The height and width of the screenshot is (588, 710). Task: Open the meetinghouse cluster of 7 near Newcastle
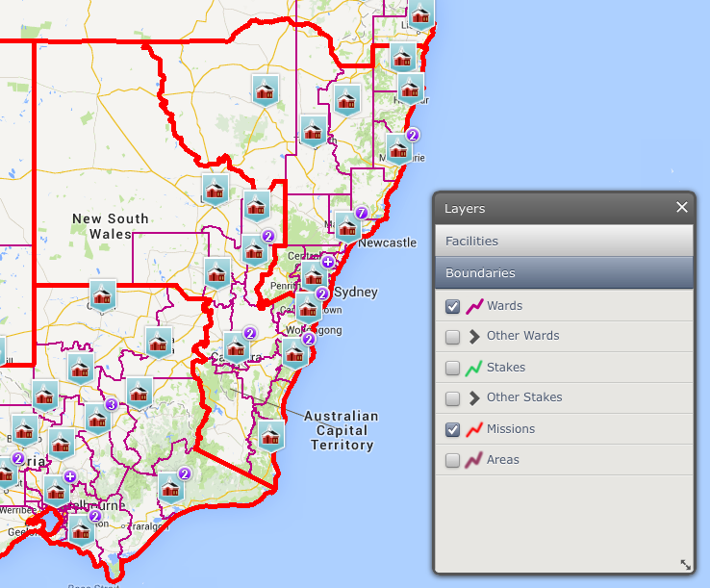(x=348, y=226)
